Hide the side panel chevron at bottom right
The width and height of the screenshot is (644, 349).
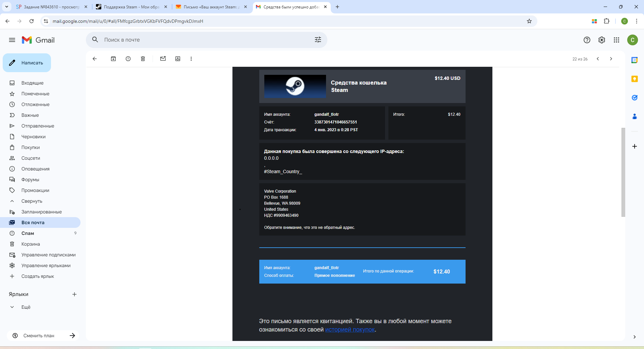coord(635,337)
